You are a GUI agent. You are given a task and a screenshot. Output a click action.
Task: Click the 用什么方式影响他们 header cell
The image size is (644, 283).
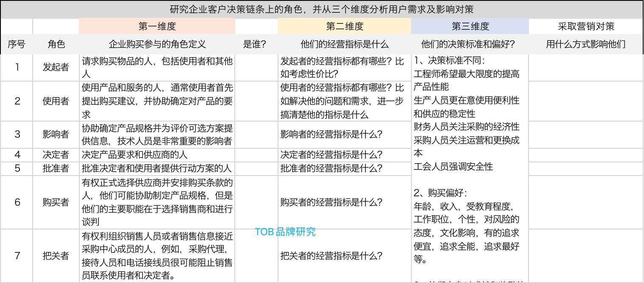(586, 44)
